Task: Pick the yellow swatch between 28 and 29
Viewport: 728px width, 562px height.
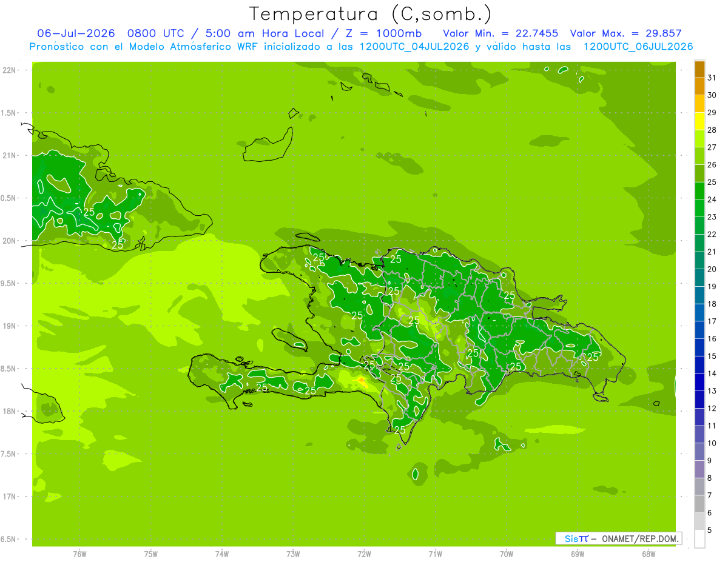Action: 699,121
